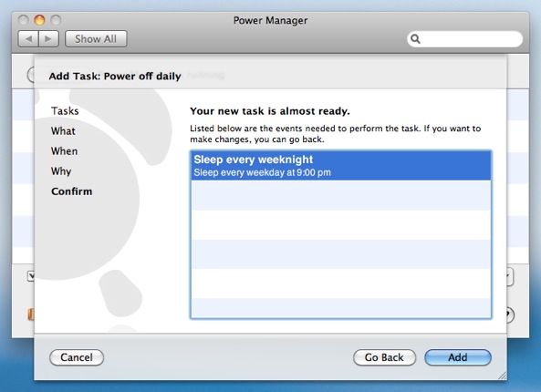Click the search magnifier icon

(415, 39)
